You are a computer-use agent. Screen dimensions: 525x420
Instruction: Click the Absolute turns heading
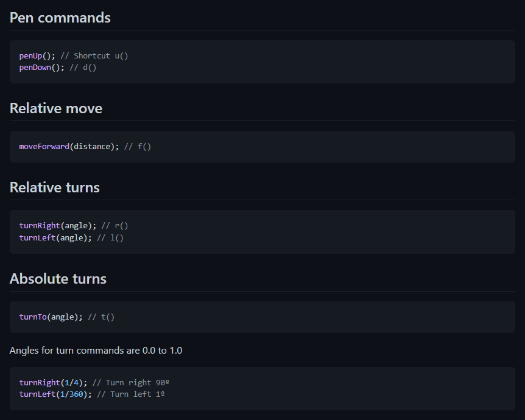point(58,279)
